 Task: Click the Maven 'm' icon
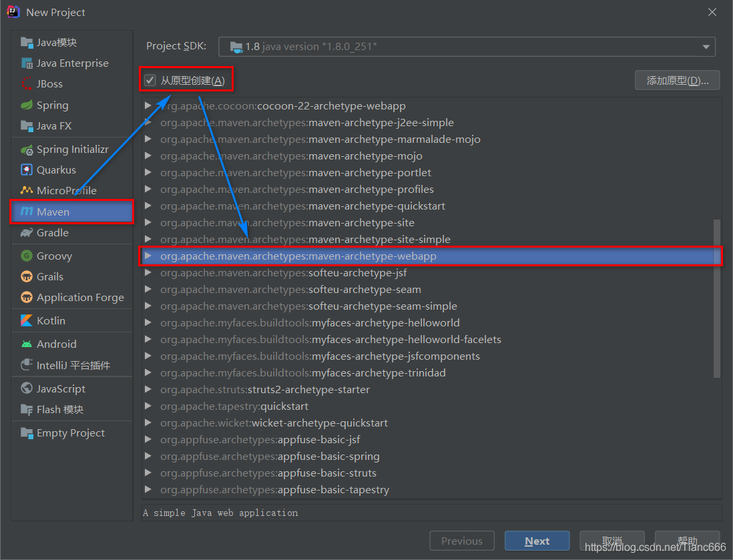click(x=27, y=212)
